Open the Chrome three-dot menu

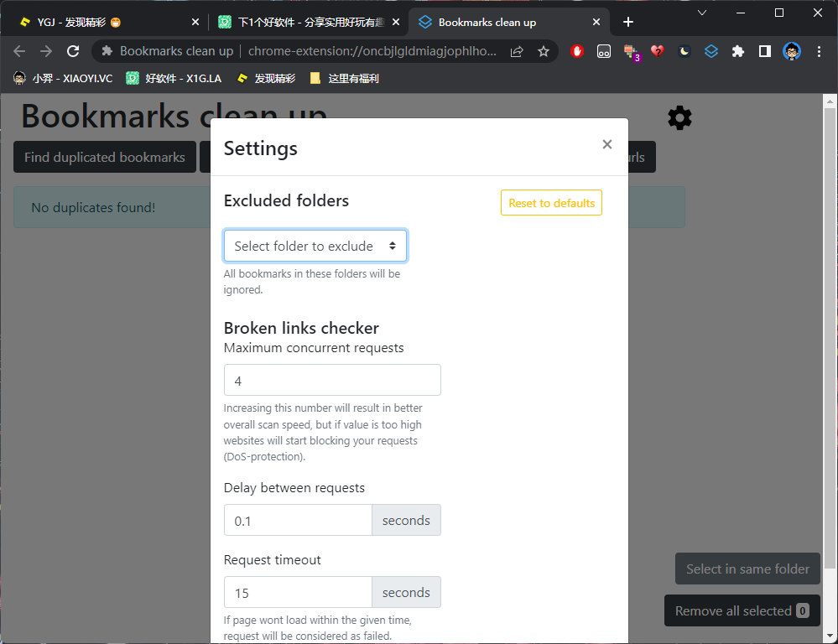(x=820, y=51)
